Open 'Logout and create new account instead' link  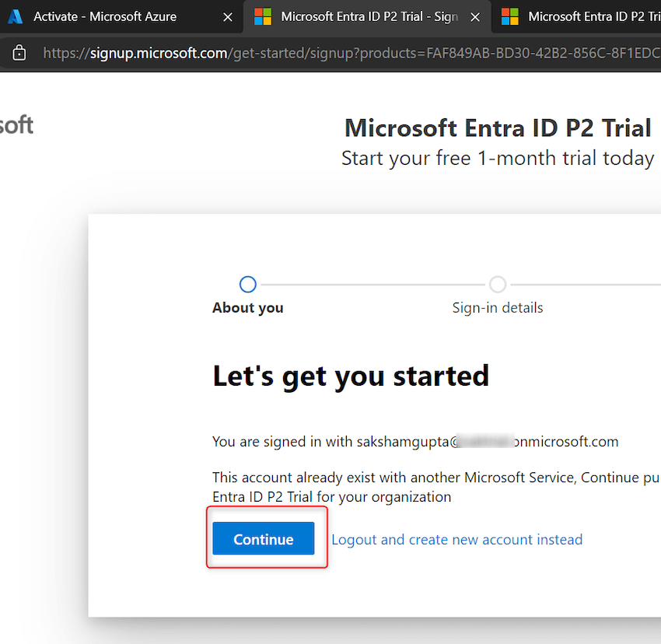[456, 539]
